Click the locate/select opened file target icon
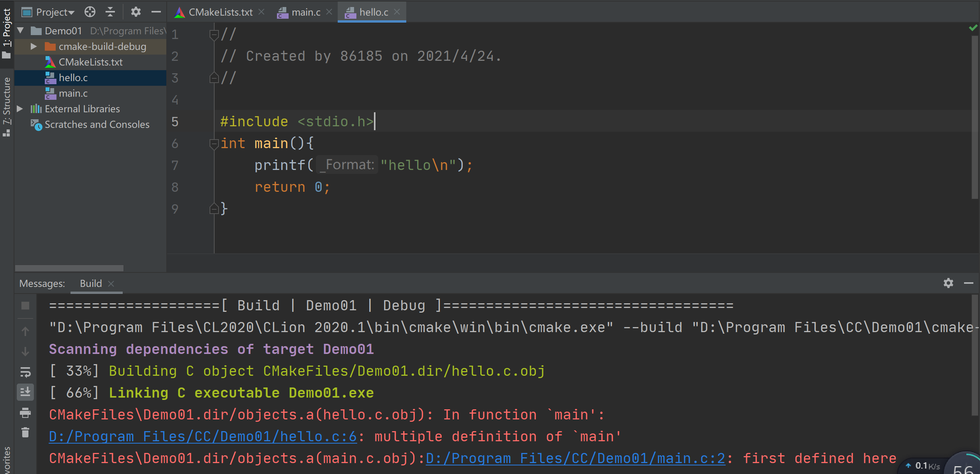The height and width of the screenshot is (474, 980). pos(90,12)
